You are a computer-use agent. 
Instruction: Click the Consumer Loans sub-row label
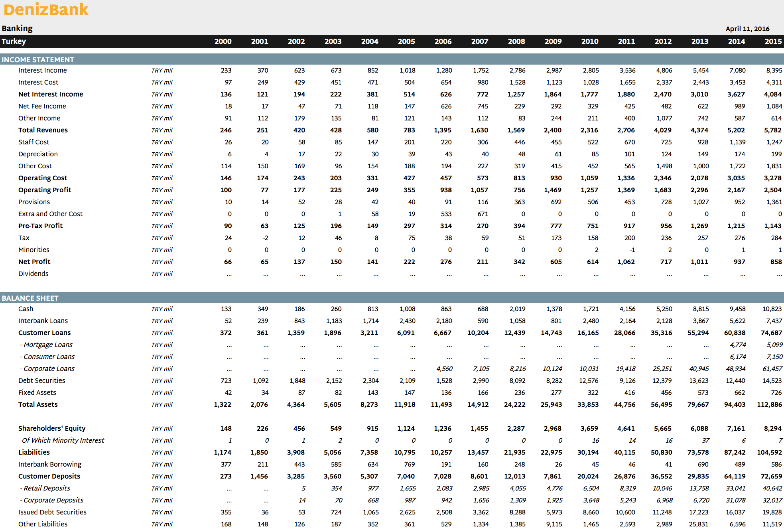pos(47,357)
